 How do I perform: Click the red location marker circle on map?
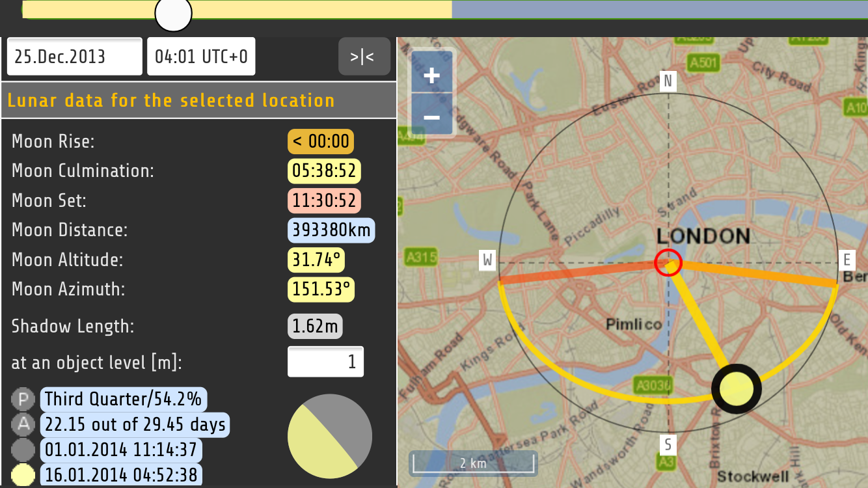pyautogui.click(x=668, y=262)
